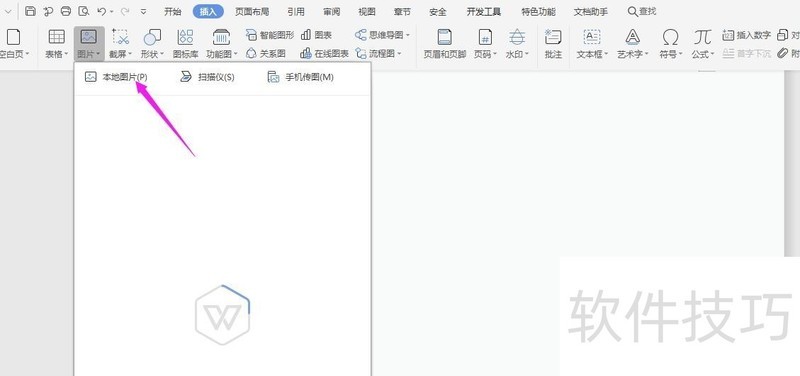Expand the 页码 dropdown arrow
The height and width of the screenshot is (376, 800).
tap(496, 54)
